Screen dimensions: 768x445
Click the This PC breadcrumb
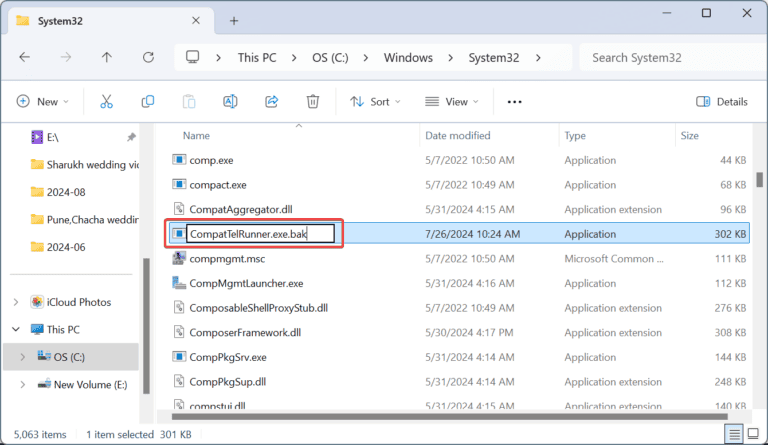click(x=257, y=58)
